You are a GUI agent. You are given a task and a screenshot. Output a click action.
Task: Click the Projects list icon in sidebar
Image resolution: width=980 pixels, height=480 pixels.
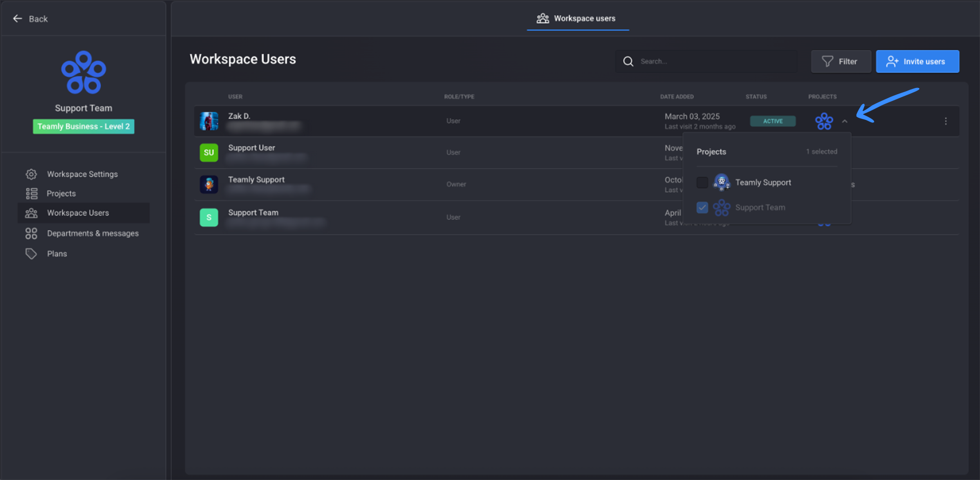(31, 193)
